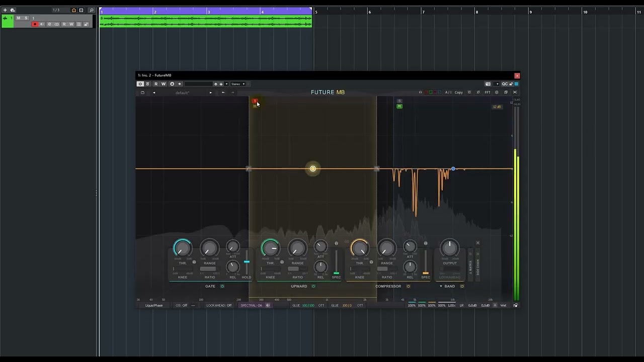Click the 12 dB range label
The height and width of the screenshot is (362, 644).
pyautogui.click(x=497, y=107)
